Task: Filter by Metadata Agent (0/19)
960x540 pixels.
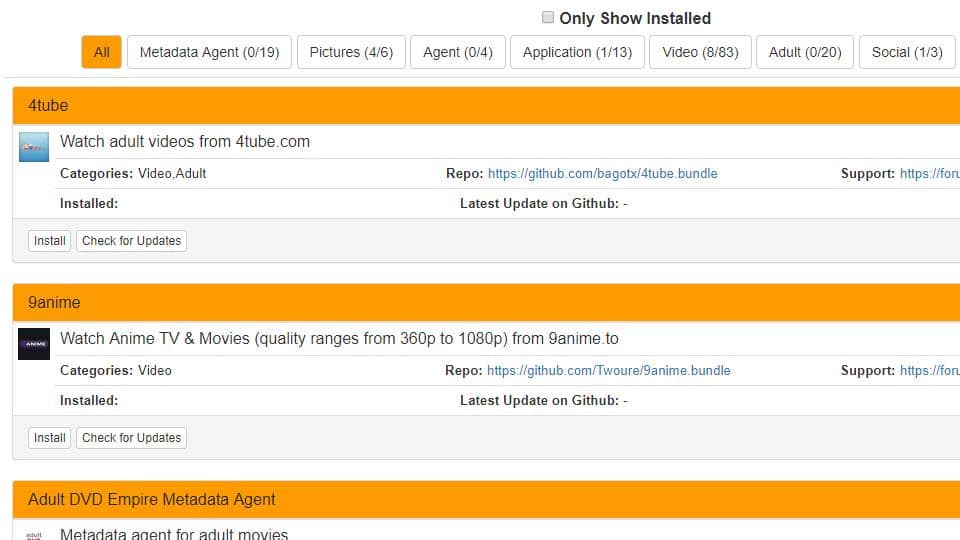Action: tap(209, 52)
